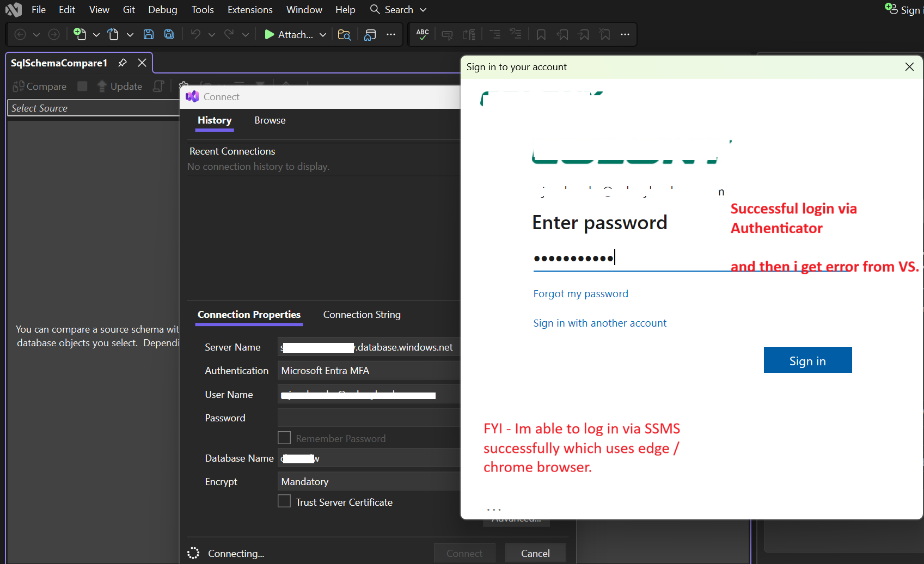Click the Save icon in toolbar
Viewport: 924px width, 564px height.
148,34
